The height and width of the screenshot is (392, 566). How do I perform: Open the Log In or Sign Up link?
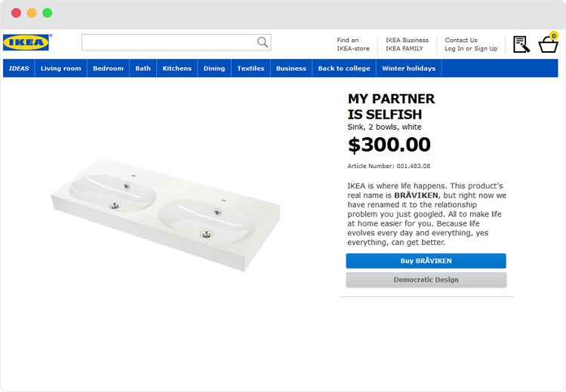click(471, 49)
